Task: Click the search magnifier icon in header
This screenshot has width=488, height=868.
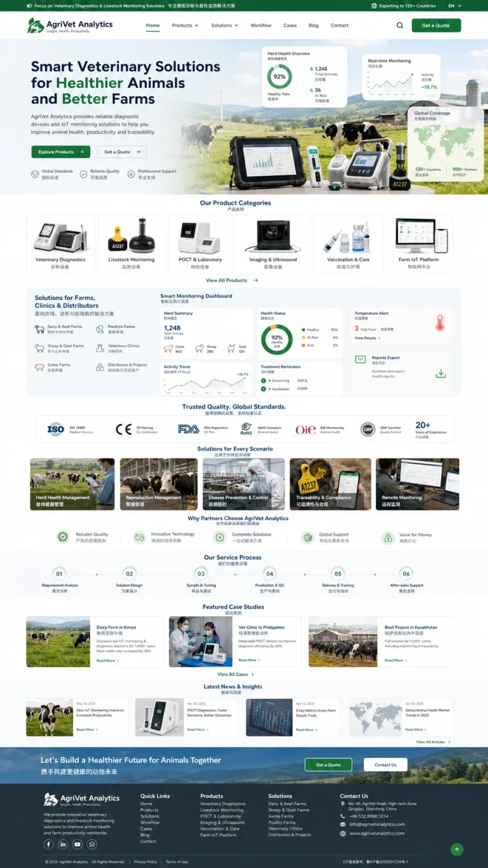Action: pyautogui.click(x=400, y=25)
